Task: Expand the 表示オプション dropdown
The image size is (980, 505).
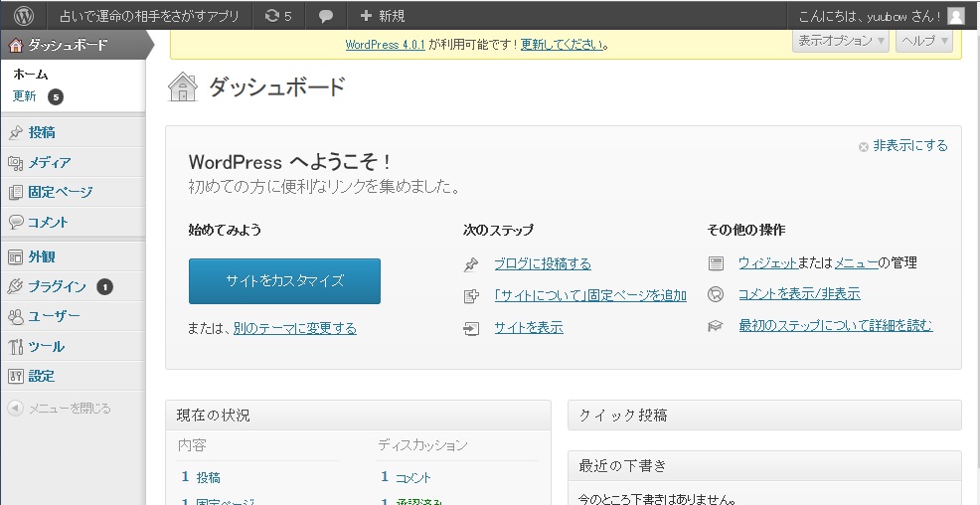Action: (x=841, y=41)
